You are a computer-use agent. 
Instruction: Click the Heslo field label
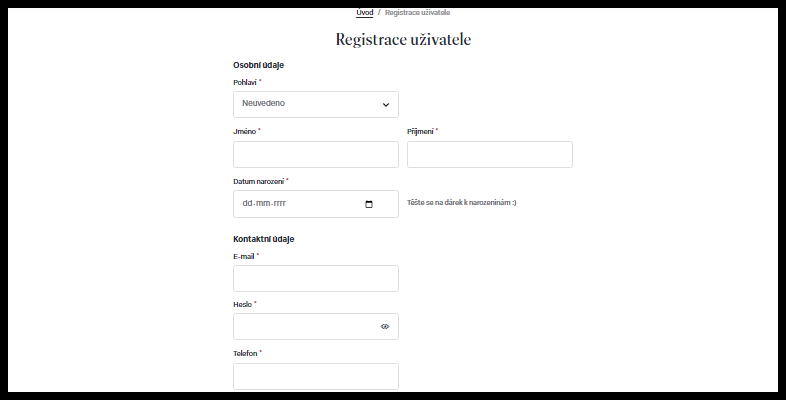coord(242,304)
